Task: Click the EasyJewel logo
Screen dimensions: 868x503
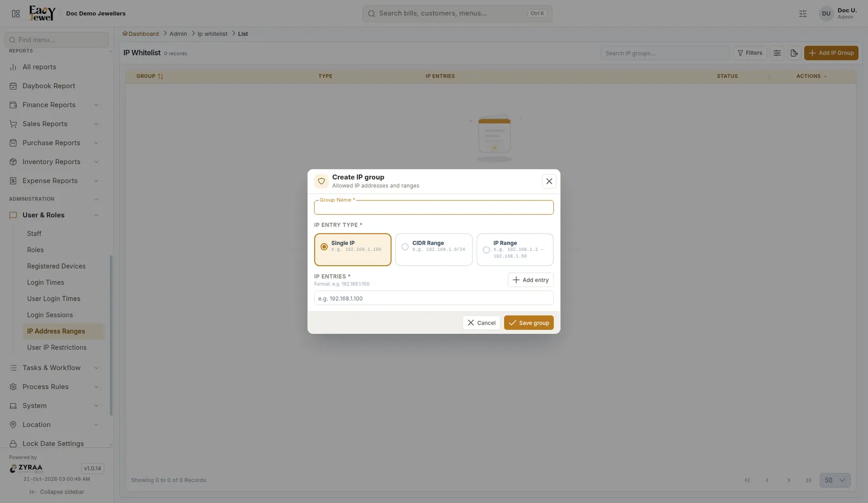Action: coord(42,13)
